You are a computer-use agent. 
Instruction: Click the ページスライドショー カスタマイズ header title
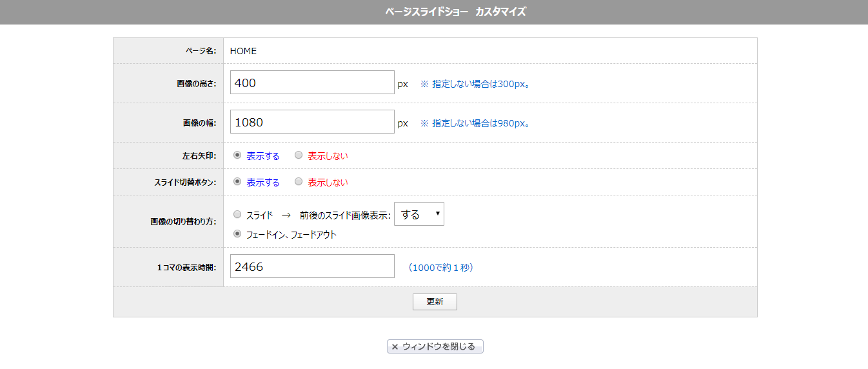pos(455,12)
